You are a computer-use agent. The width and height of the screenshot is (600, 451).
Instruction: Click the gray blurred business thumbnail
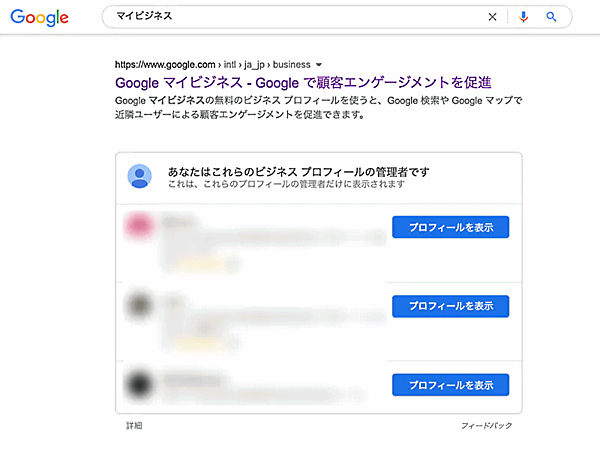coord(139,305)
